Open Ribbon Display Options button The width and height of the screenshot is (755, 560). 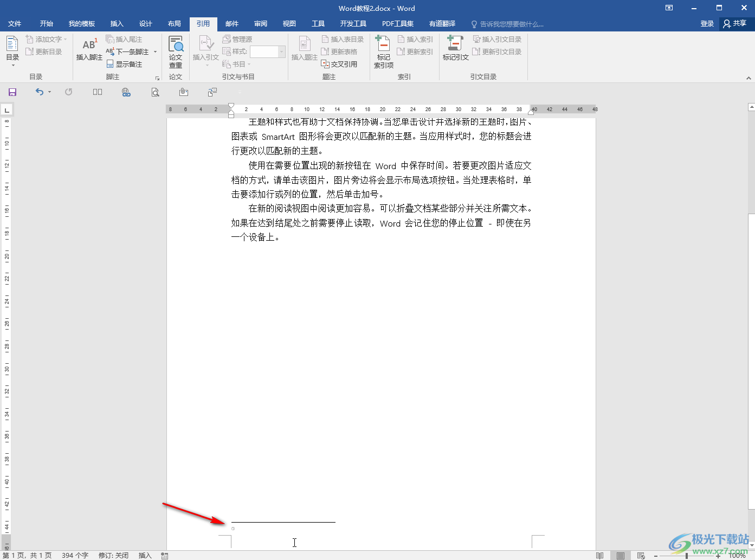coord(669,8)
